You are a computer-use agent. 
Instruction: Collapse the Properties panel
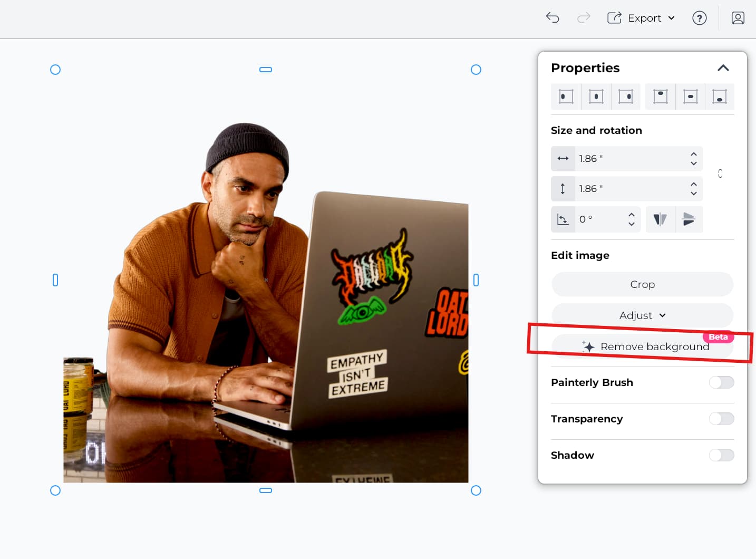pyautogui.click(x=723, y=68)
